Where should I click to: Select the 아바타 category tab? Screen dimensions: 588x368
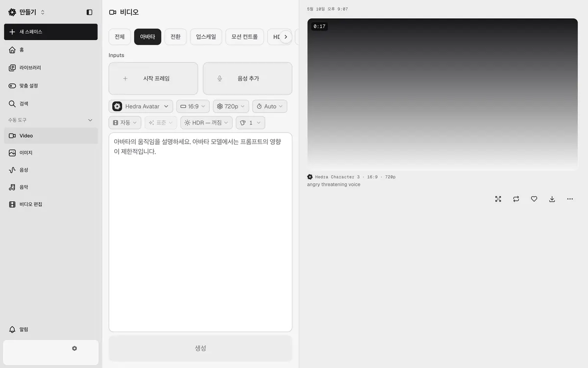(147, 37)
